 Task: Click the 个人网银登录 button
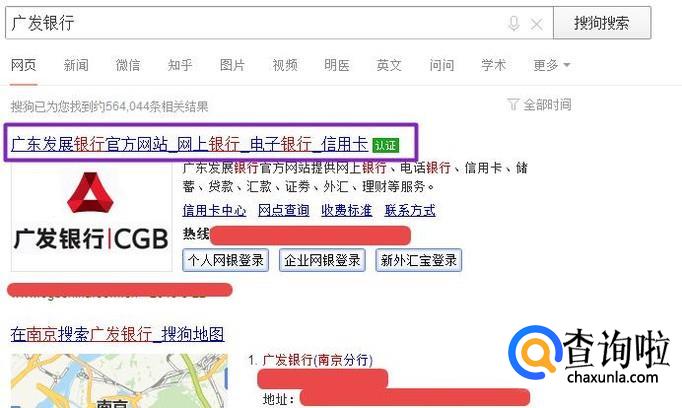coord(226,260)
